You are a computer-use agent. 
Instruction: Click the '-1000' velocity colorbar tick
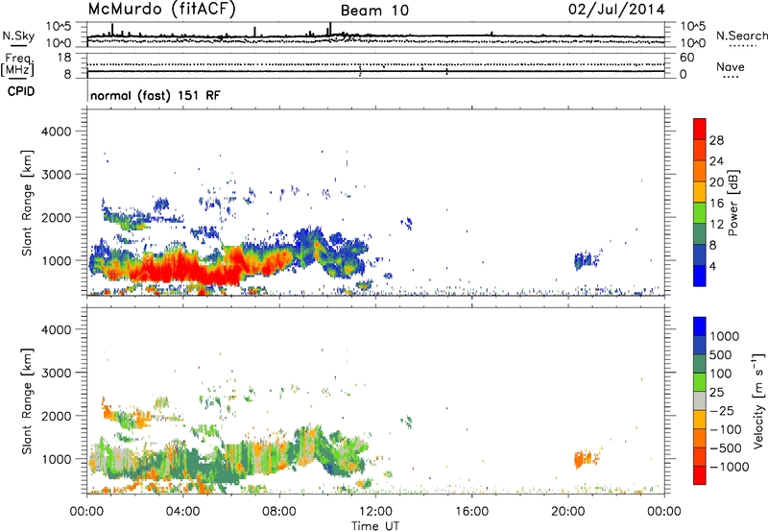(729, 467)
